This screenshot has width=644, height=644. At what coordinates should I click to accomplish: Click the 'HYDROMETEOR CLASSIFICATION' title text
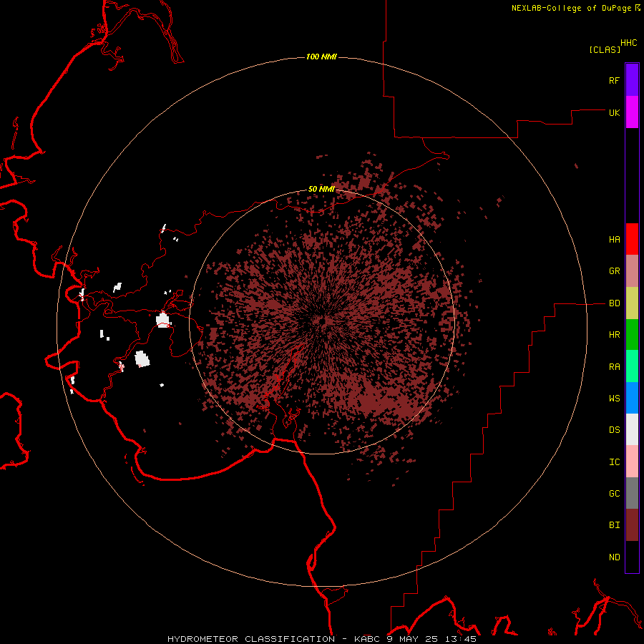pyautogui.click(x=251, y=639)
